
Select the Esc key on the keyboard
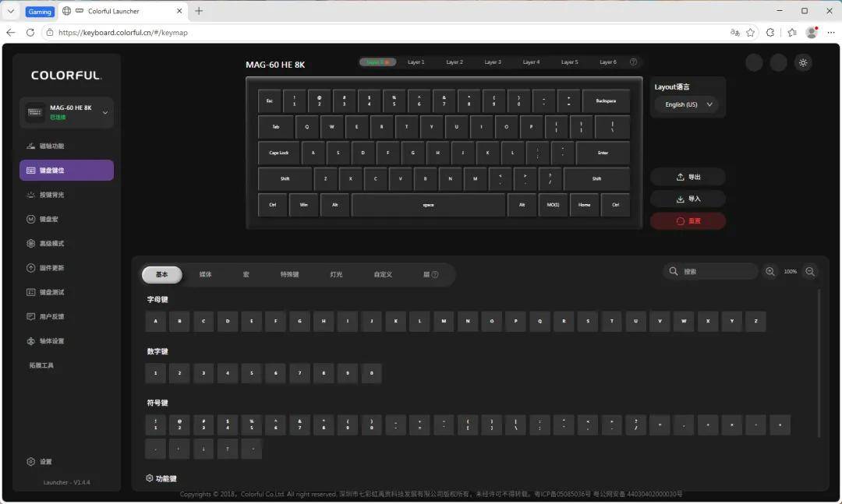coord(269,101)
